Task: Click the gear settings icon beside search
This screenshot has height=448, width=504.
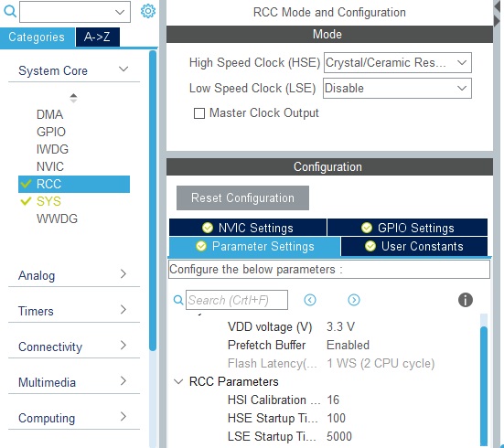Action: [148, 11]
